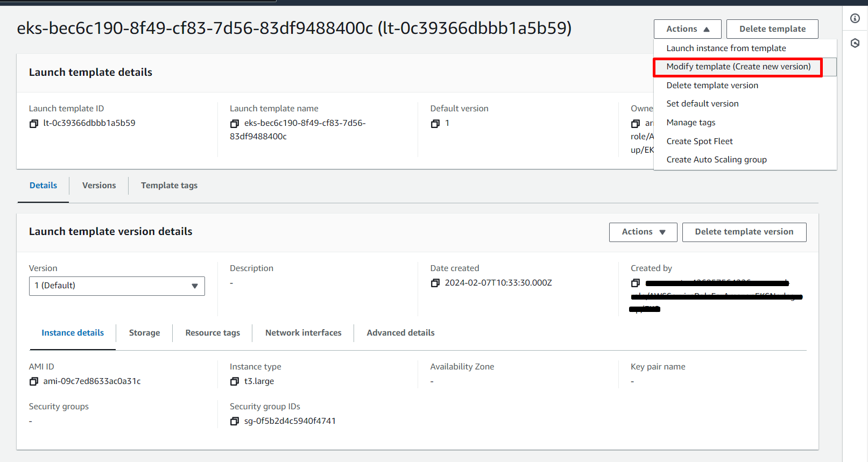The image size is (868, 462).
Task: Open the Advanced details tab
Action: (400, 333)
